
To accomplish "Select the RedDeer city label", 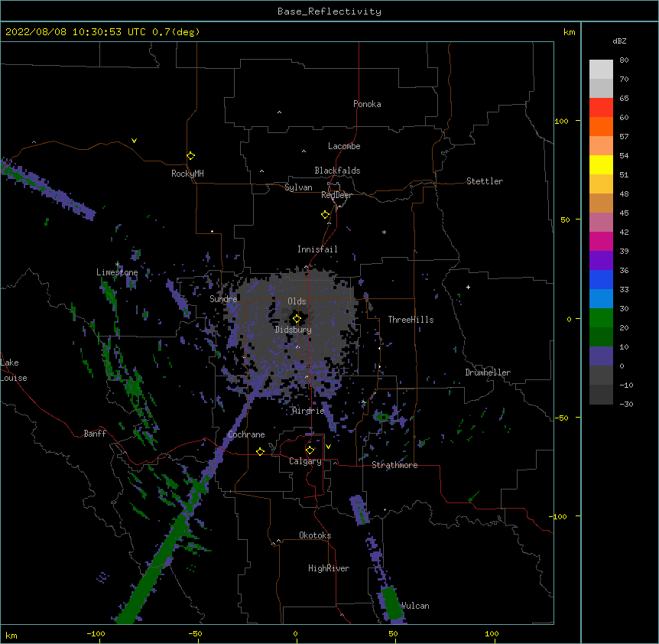I will 336,195.
